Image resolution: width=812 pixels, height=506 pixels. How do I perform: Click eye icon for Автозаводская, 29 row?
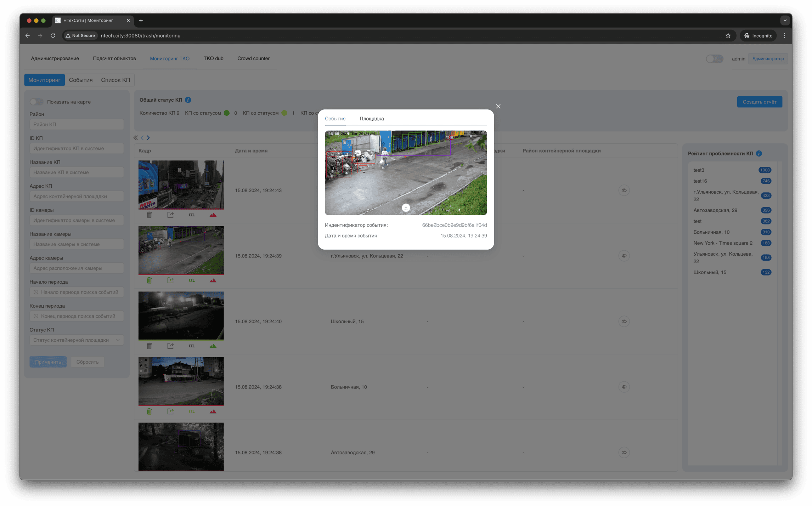tap(624, 453)
